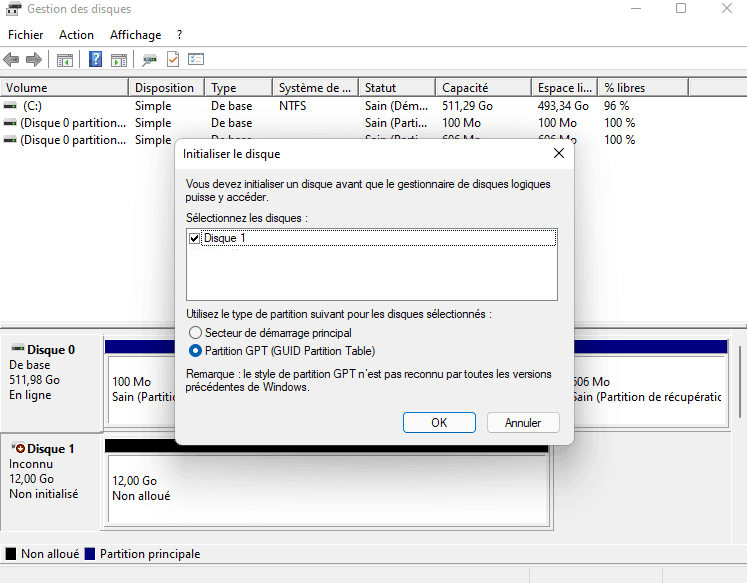Viewport: 747px width, 583px height.
Task: Toggle the Disque 1 checkbox
Action: 194,238
